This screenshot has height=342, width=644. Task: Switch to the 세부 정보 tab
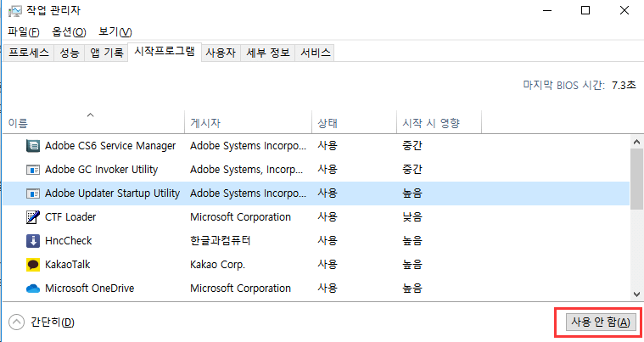pyautogui.click(x=268, y=53)
